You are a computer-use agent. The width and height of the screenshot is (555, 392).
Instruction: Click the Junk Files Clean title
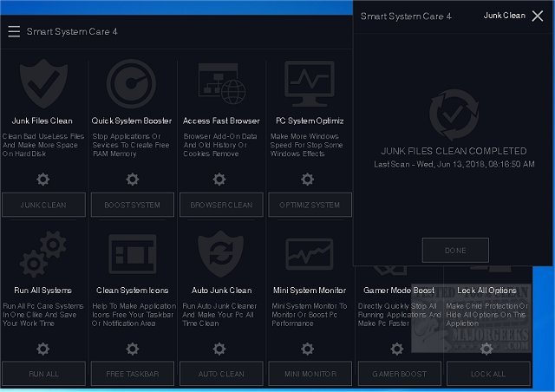[42, 121]
